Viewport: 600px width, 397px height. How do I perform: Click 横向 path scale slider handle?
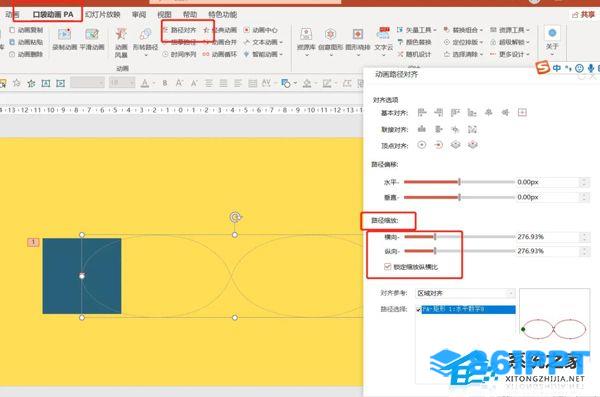(435, 237)
